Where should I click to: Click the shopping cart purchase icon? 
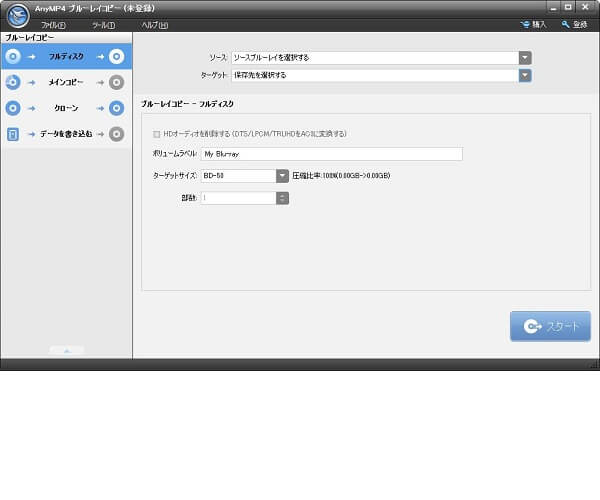coord(525,24)
